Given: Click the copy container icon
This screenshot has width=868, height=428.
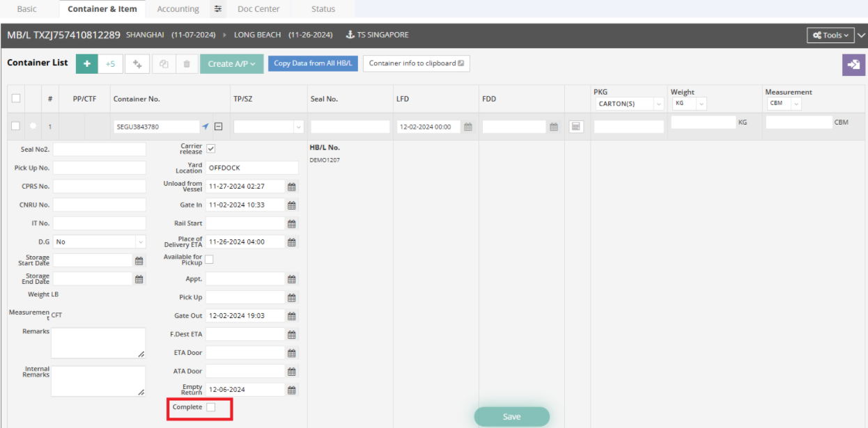Looking at the screenshot, I should 164,64.
